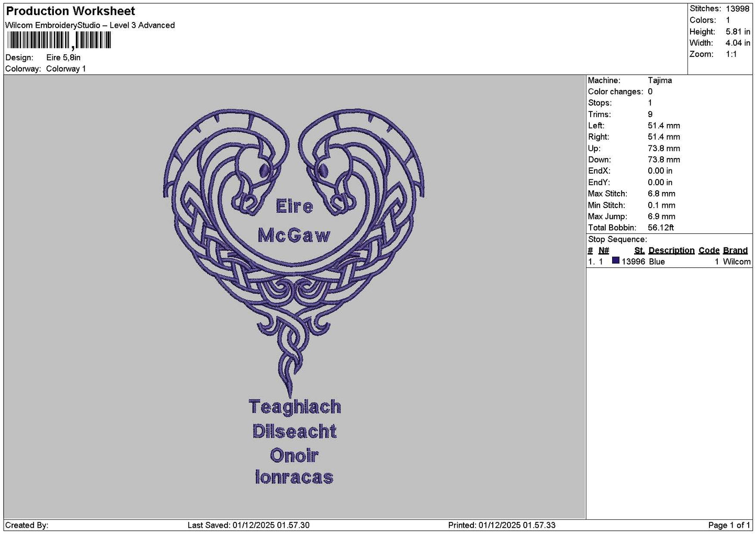The height and width of the screenshot is (534, 756).
Task: Click the embroidered word 'McGaw'
Action: (x=294, y=235)
